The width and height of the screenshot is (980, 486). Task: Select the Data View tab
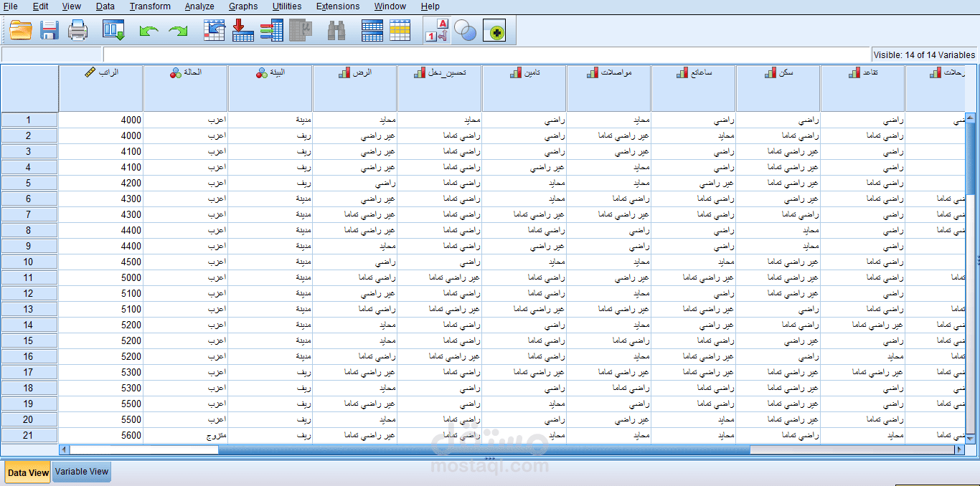28,472
